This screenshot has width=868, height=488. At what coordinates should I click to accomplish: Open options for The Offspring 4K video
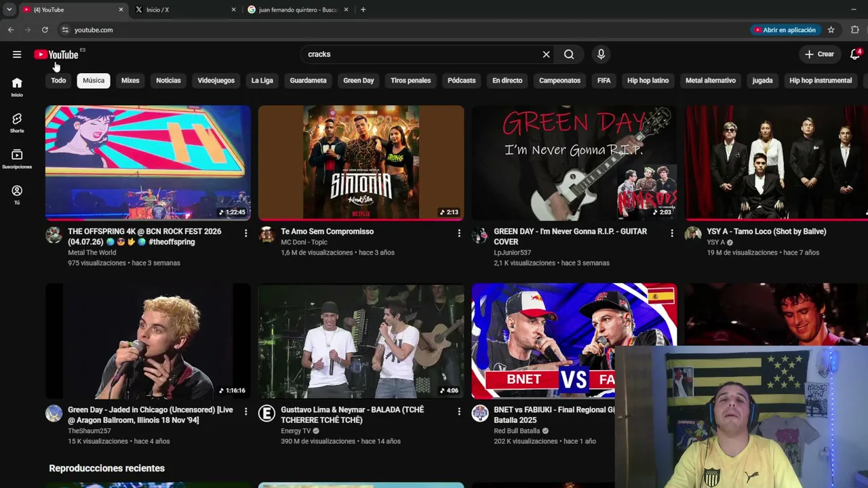pyautogui.click(x=245, y=232)
